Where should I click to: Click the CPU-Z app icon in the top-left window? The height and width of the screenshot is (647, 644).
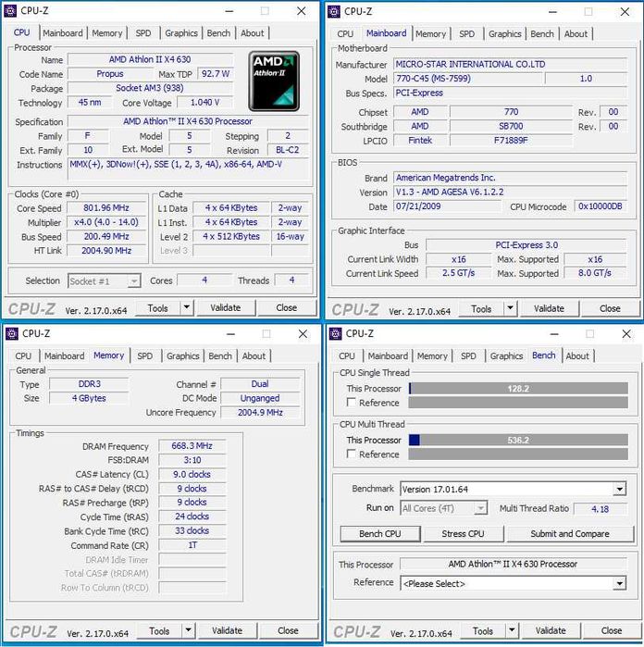(x=10, y=11)
